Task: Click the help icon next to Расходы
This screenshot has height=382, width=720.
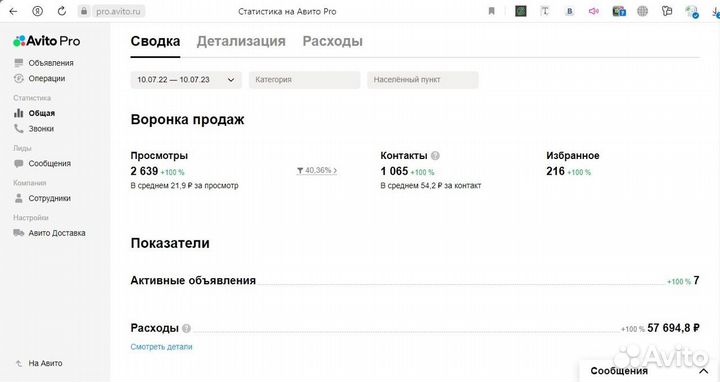Action: coord(186,328)
